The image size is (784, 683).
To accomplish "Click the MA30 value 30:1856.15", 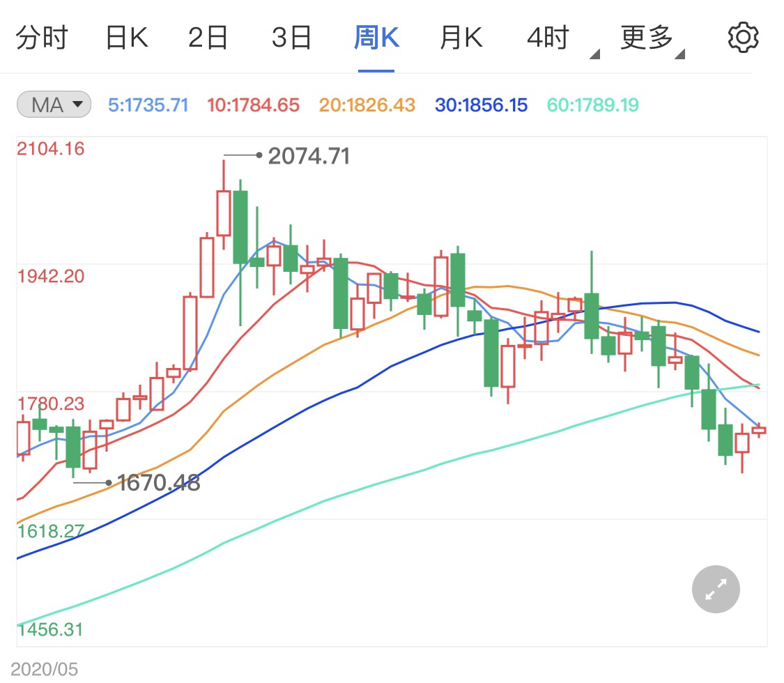I will pos(481,105).
